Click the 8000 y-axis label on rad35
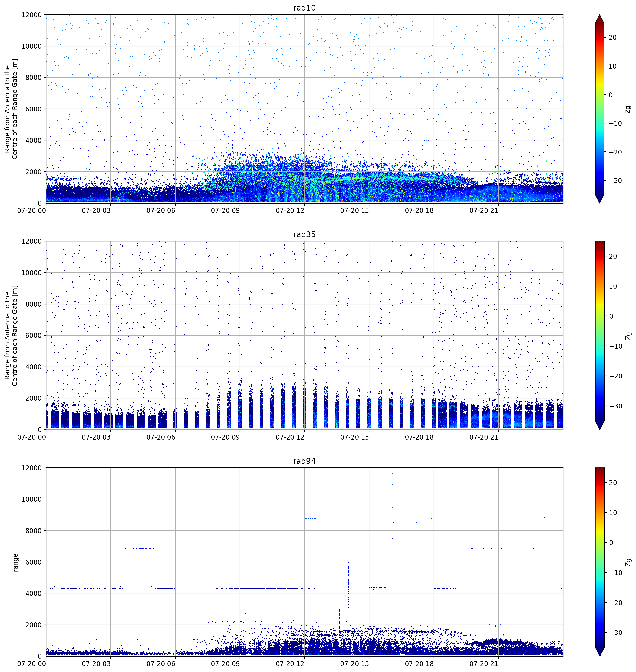The image size is (636, 672). pyautogui.click(x=33, y=304)
